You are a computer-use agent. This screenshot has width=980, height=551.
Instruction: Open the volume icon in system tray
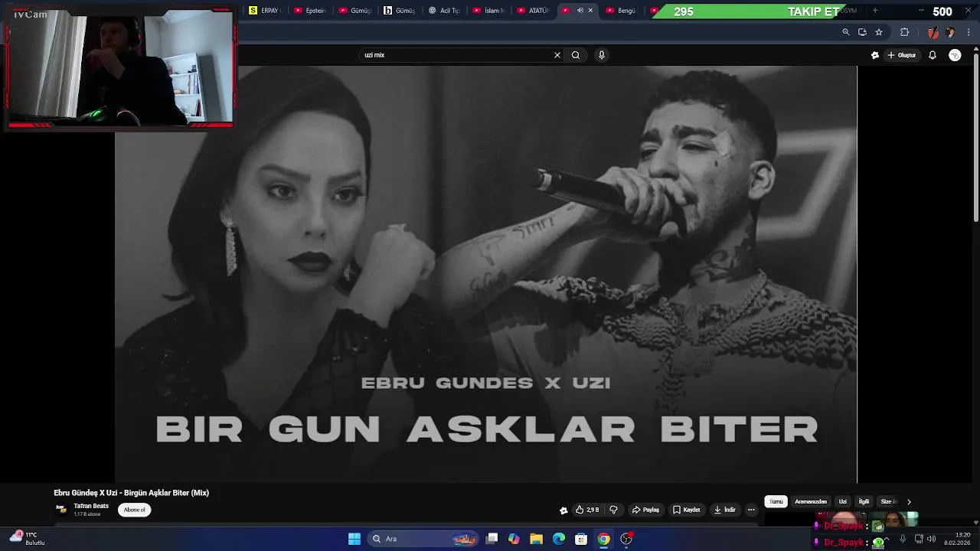click(x=931, y=539)
